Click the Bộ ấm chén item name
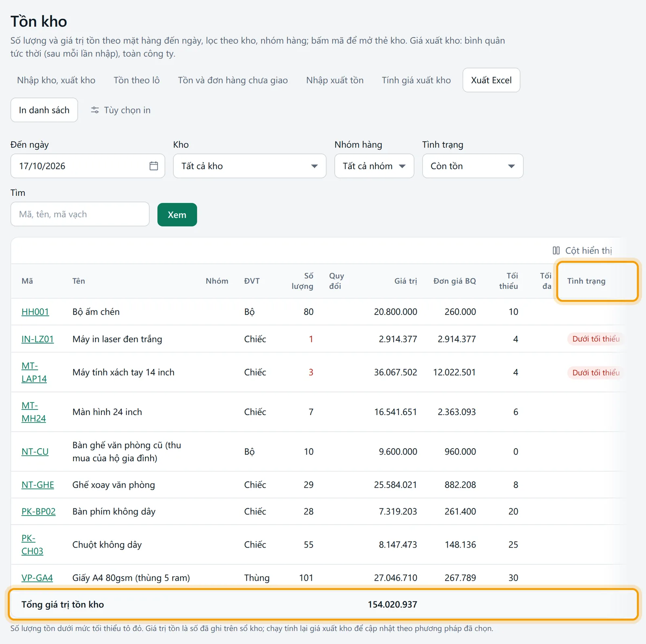 [96, 312]
